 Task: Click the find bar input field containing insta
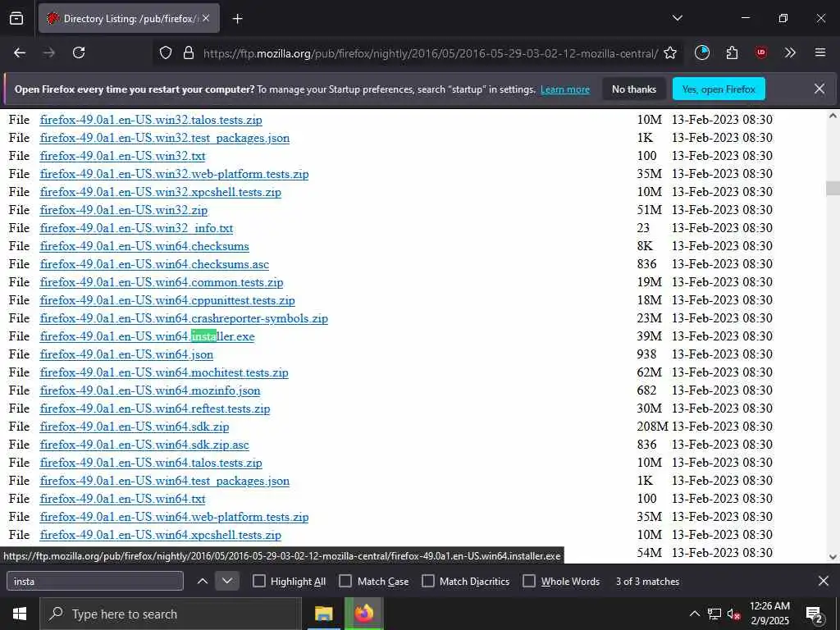point(95,581)
